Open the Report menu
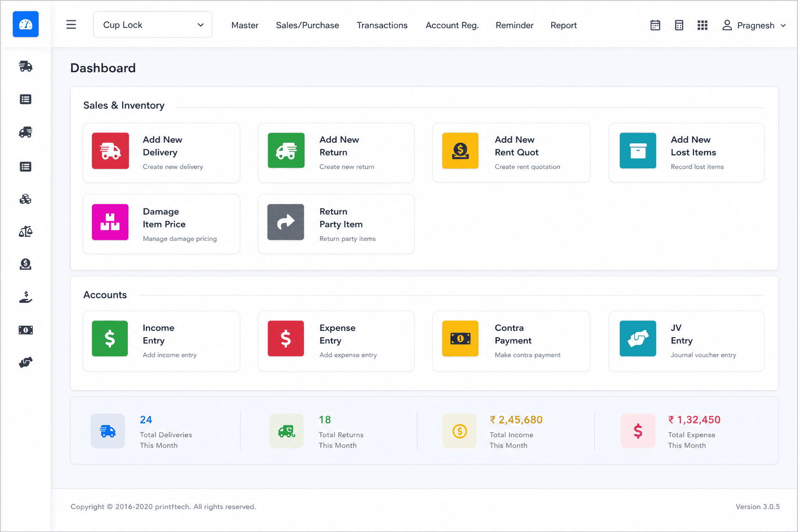 [564, 25]
